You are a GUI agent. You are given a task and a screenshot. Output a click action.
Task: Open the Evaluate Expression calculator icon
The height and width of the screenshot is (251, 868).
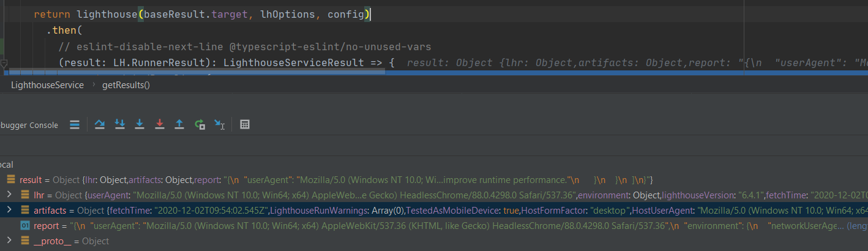pyautogui.click(x=245, y=124)
